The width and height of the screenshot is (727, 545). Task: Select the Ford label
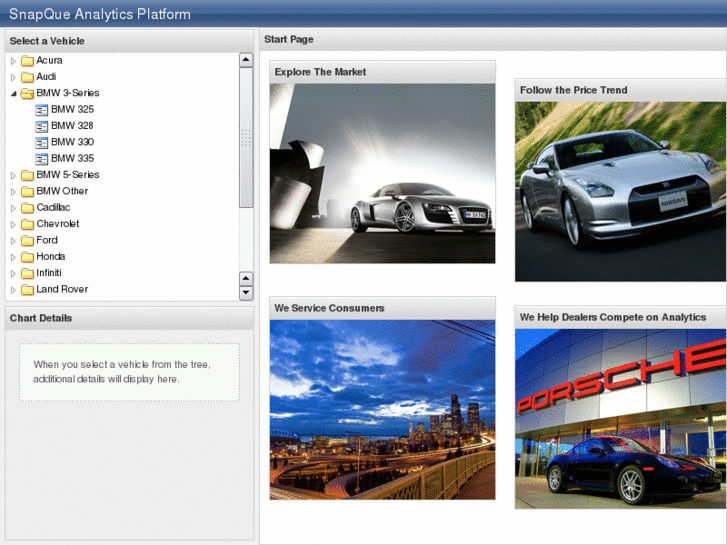point(47,240)
